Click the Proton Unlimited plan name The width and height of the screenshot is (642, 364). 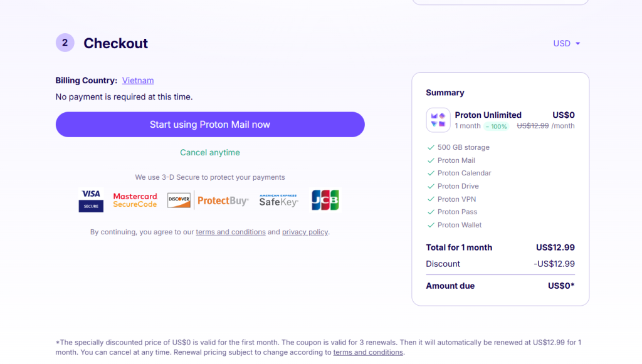tap(488, 115)
